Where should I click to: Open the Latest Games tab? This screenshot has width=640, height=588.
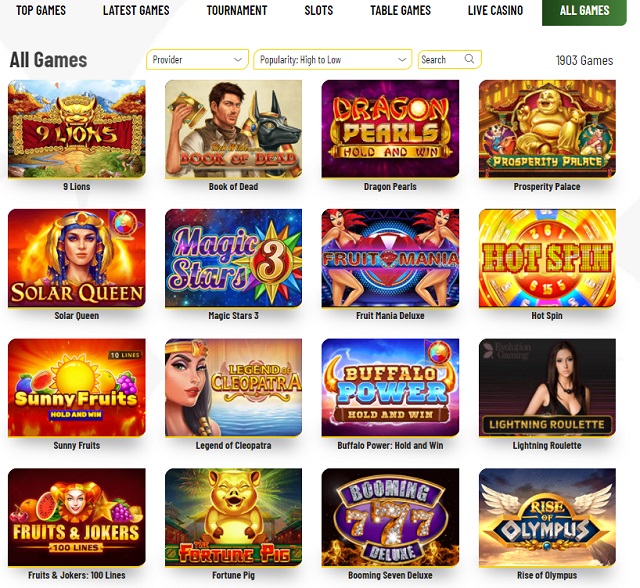[136, 10]
